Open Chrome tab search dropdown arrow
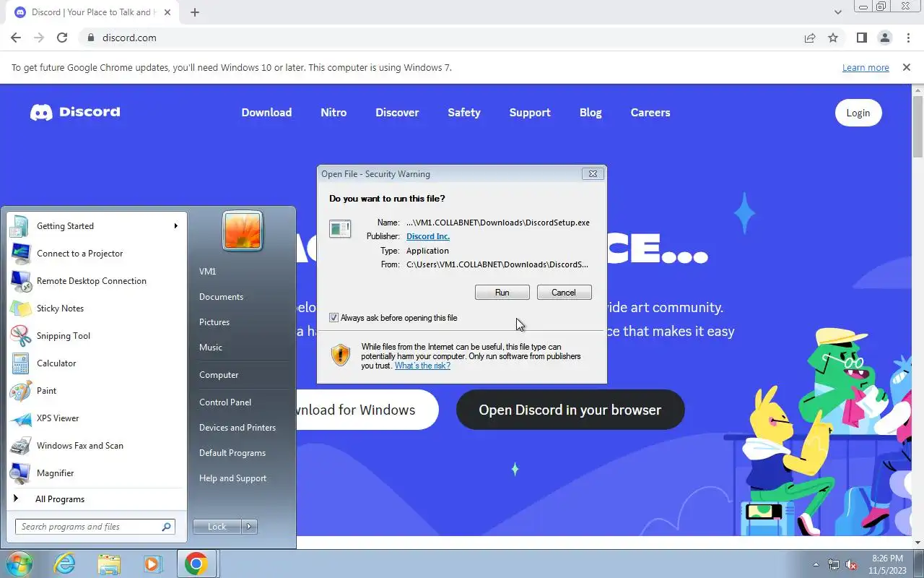This screenshot has height=578, width=924. (x=837, y=12)
